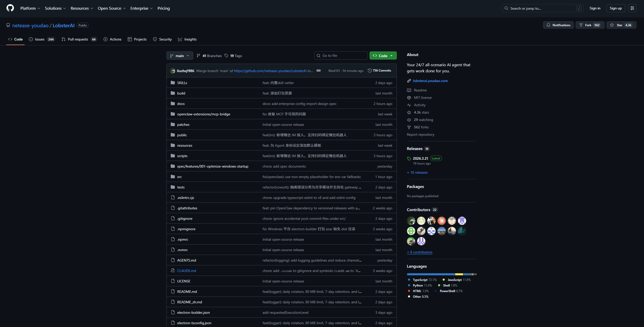Click the forks icon in About
This screenshot has height=327, width=644.
click(409, 127)
